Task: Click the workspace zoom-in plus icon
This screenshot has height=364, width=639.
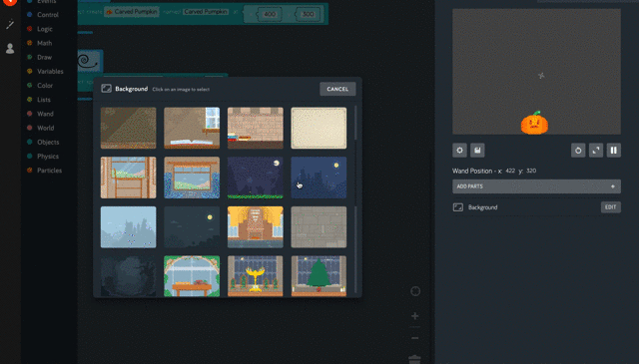Action: [x=415, y=316]
